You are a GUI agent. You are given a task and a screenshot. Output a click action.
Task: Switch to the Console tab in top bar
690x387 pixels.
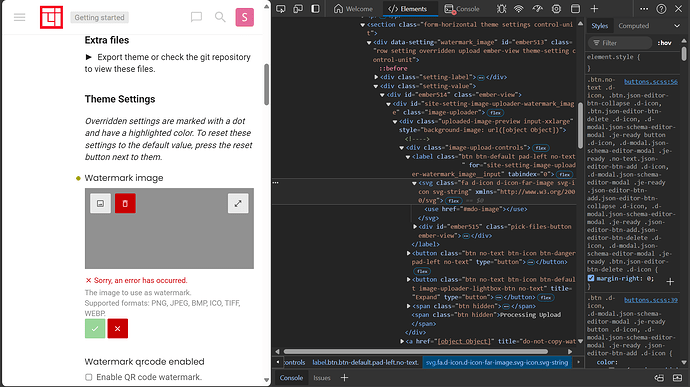pos(462,9)
